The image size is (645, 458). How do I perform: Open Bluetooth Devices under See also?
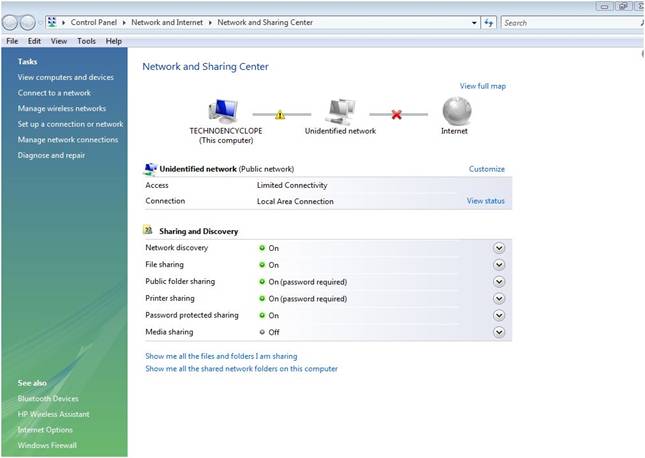pyautogui.click(x=48, y=398)
